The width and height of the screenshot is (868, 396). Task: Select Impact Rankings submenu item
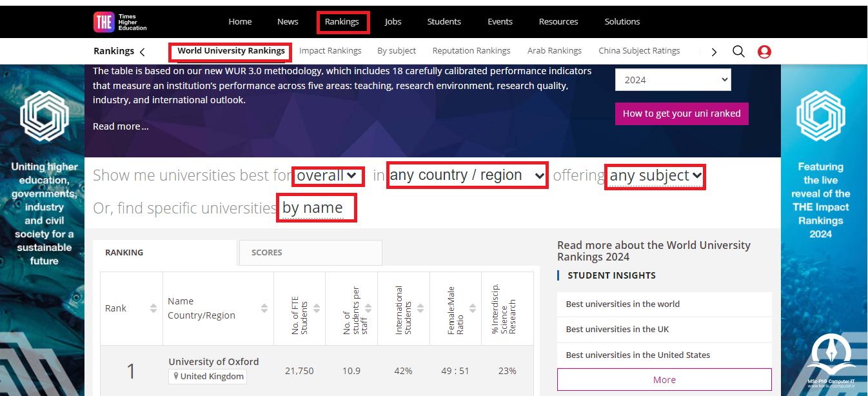coord(330,51)
